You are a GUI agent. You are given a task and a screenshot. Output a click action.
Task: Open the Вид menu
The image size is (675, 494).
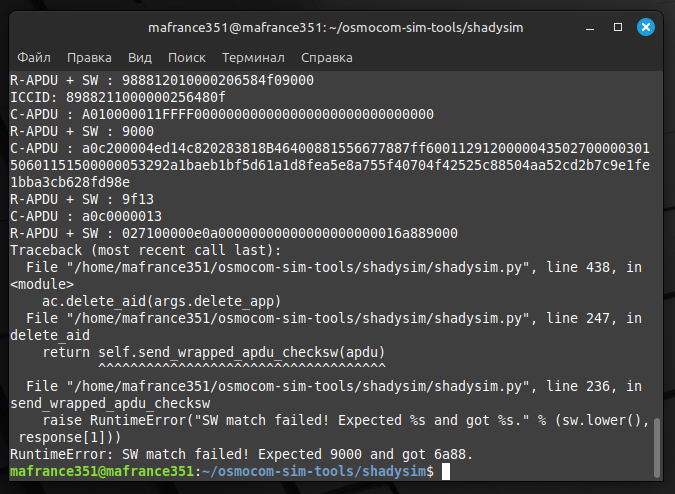(x=140, y=58)
